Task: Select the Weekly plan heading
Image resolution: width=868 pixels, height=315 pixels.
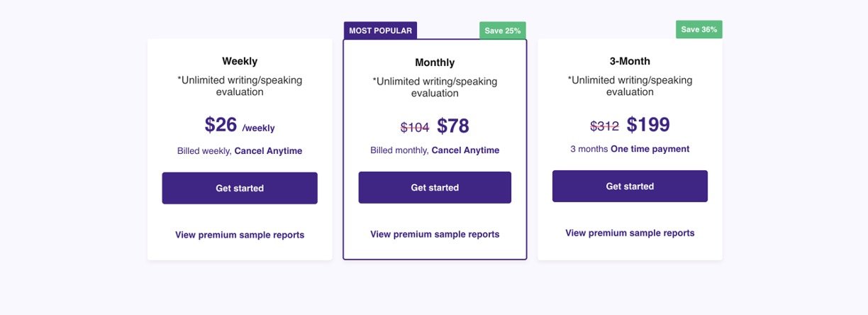Action: point(240,62)
